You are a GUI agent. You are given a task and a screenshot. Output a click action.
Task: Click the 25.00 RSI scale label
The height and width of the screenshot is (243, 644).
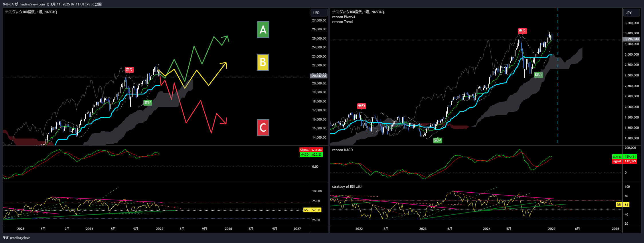pyautogui.click(x=316, y=220)
